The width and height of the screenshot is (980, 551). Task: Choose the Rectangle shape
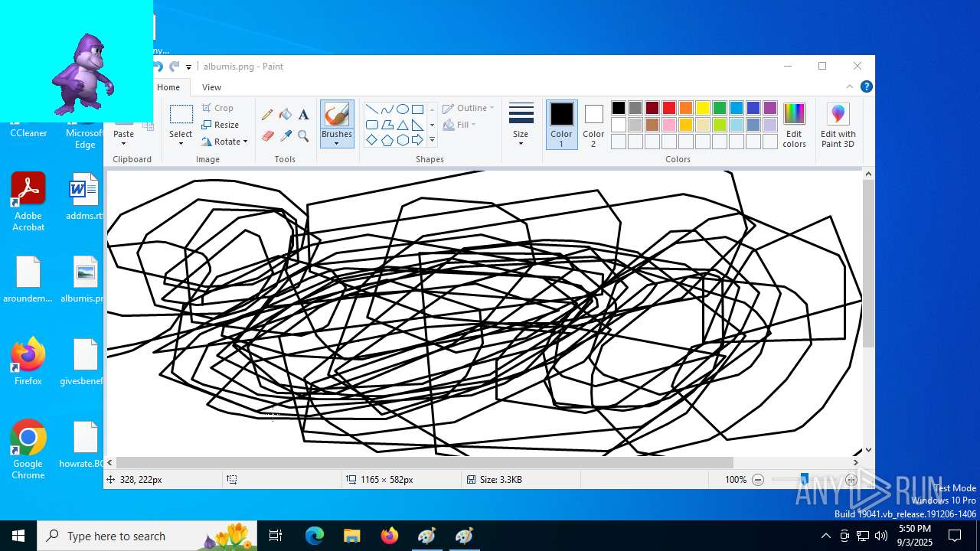[x=417, y=109]
